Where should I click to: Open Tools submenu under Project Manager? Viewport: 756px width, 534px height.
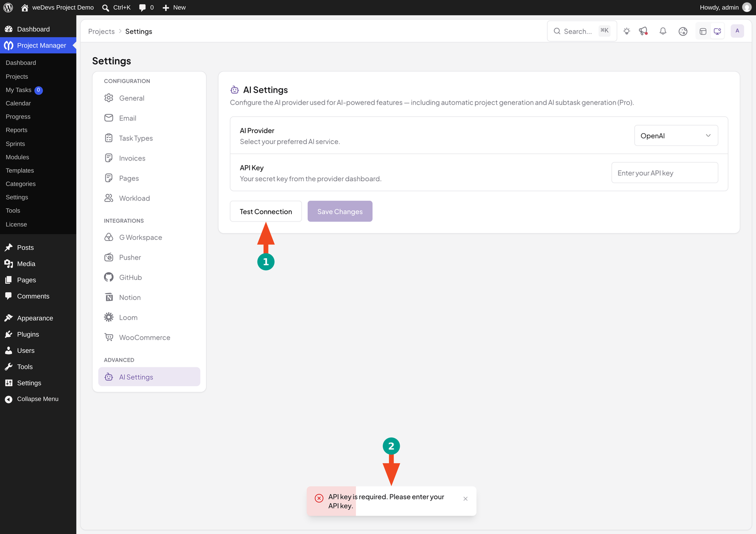13,211
